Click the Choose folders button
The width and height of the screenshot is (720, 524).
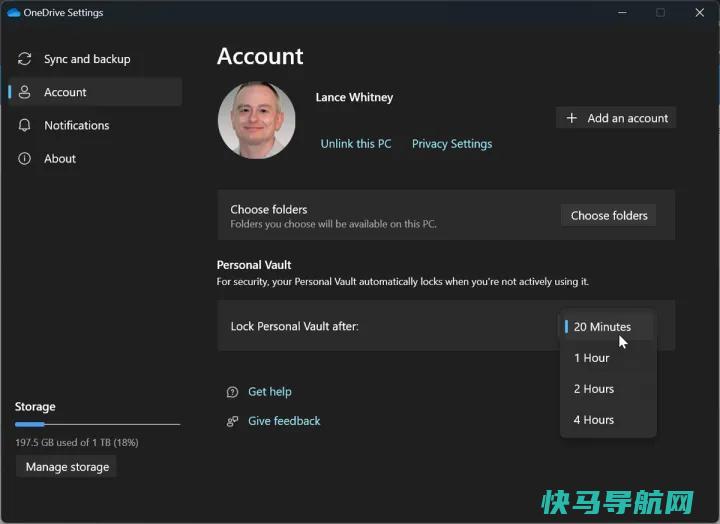[609, 215]
